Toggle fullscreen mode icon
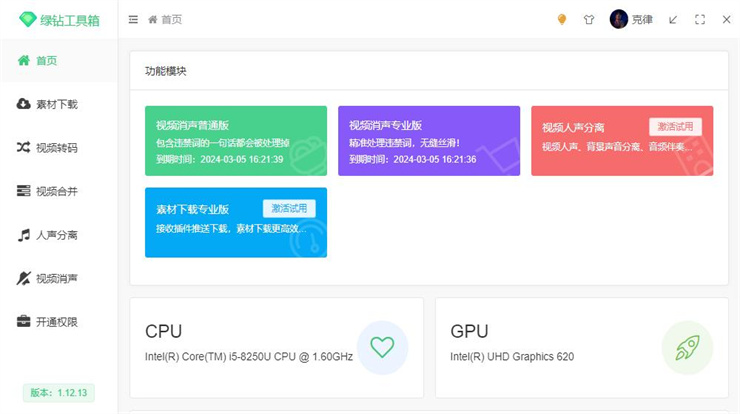 [x=700, y=19]
